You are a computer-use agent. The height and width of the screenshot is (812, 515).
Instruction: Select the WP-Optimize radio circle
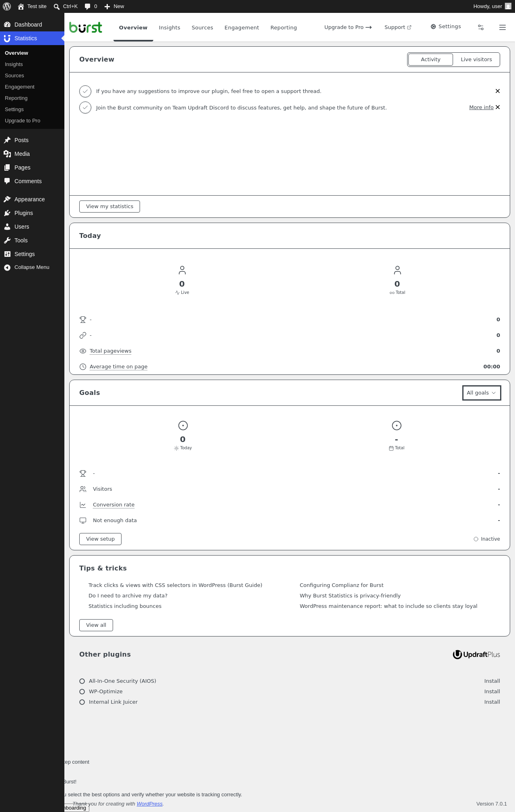(x=82, y=692)
